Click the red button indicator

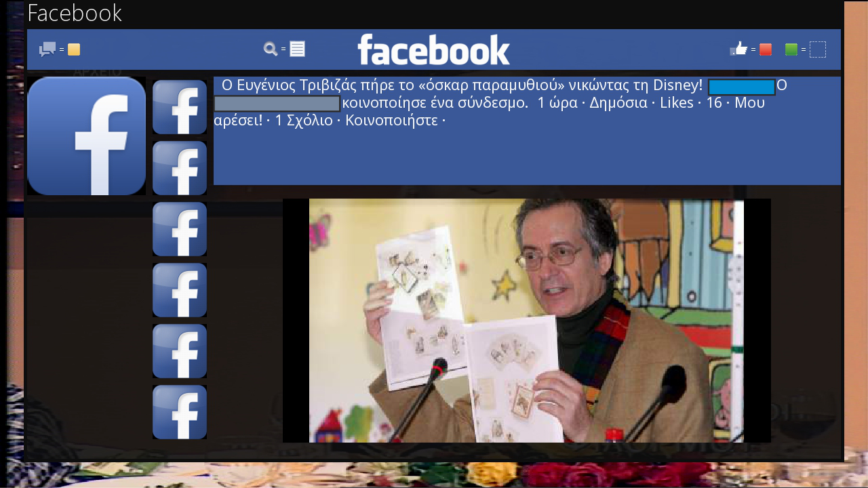coord(765,49)
